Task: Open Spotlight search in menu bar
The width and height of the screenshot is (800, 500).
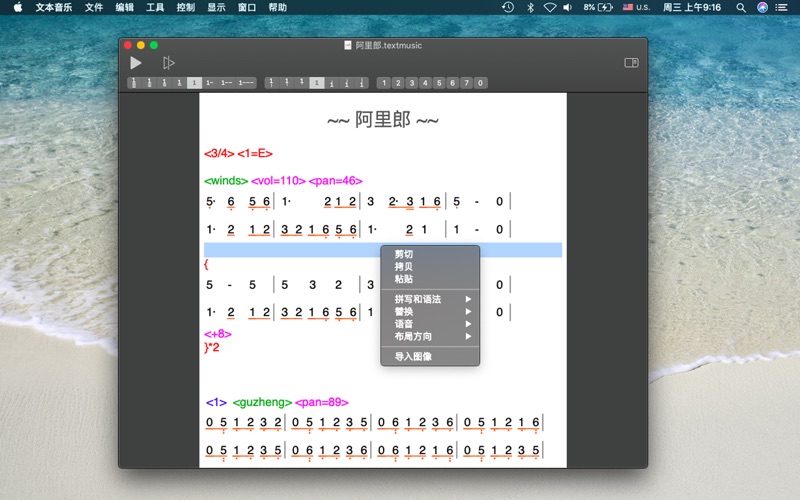Action: pyautogui.click(x=741, y=7)
